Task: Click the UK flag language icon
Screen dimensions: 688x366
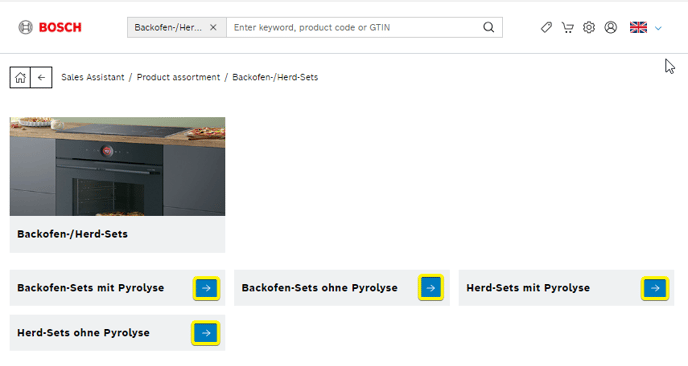Action: tap(638, 27)
